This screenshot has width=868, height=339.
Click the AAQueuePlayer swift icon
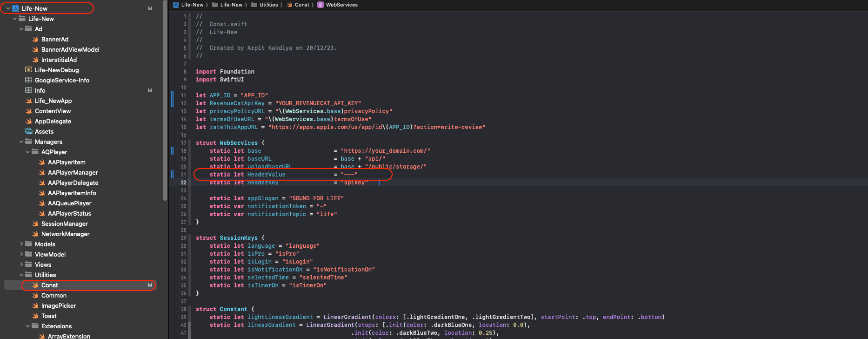41,203
